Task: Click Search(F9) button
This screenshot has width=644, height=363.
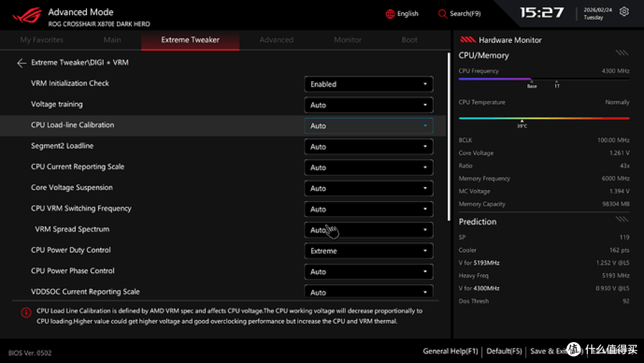Action: point(459,14)
